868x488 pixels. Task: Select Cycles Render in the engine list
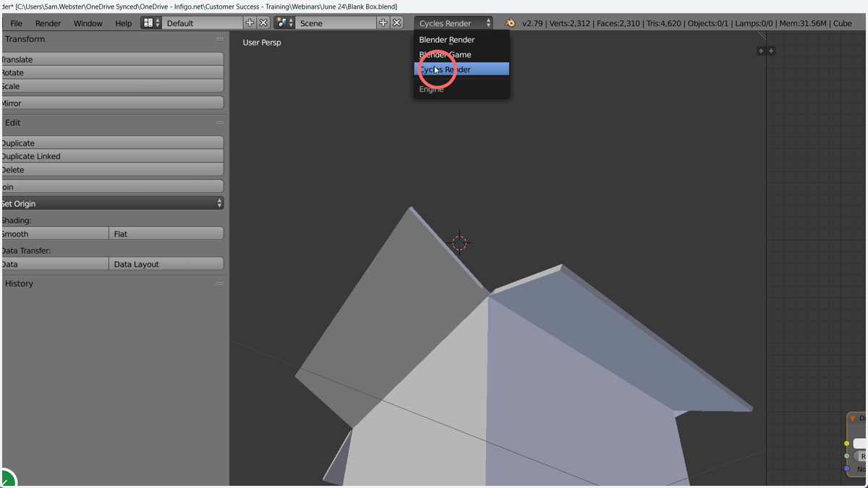[x=461, y=69]
